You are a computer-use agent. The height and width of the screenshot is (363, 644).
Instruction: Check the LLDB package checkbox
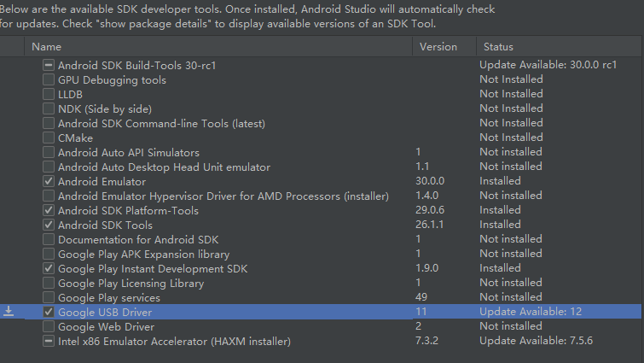pos(49,94)
